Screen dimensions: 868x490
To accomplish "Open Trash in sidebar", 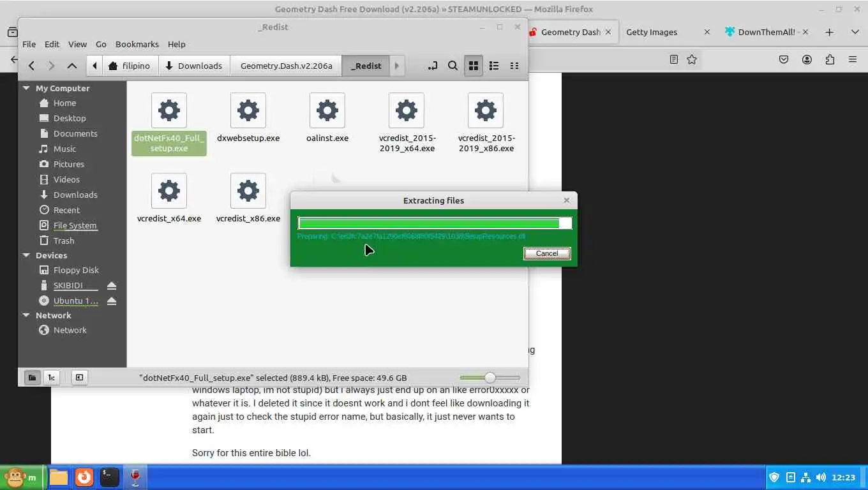I will coord(64,241).
